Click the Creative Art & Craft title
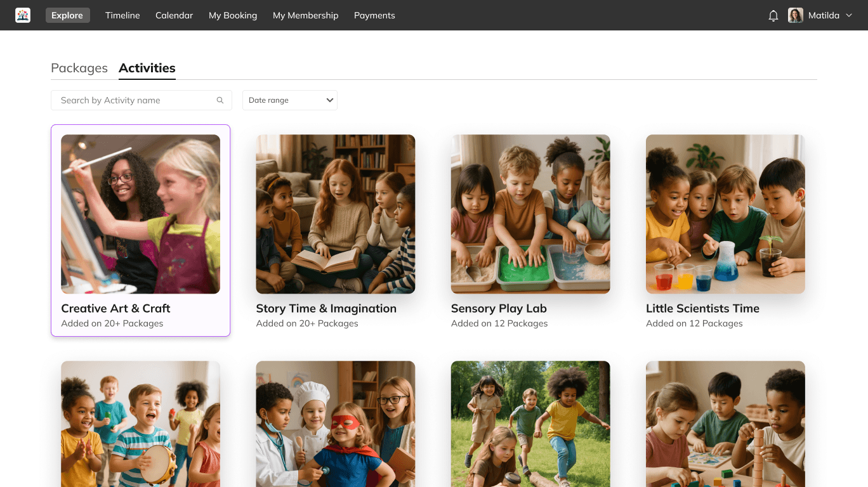The height and width of the screenshot is (487, 868). click(x=115, y=308)
